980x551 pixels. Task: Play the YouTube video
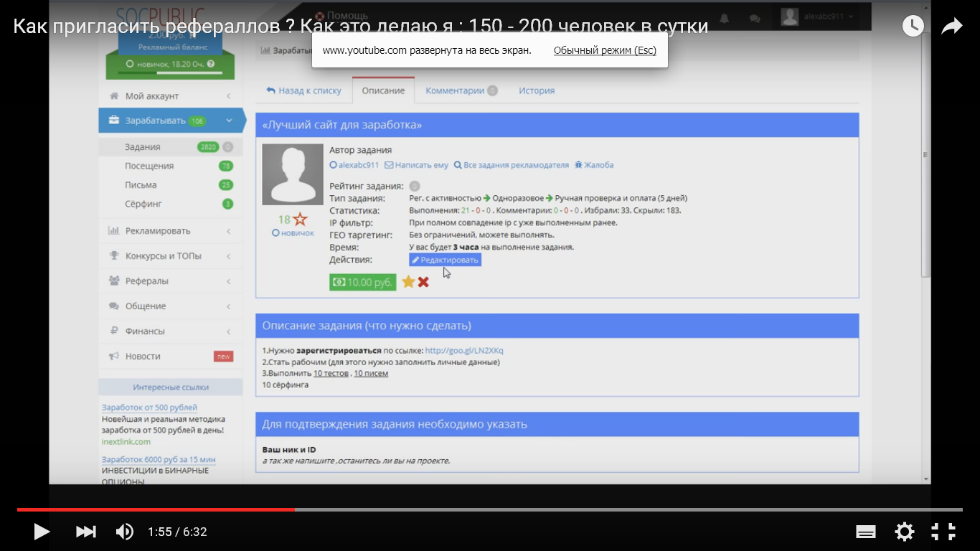[x=42, y=532]
